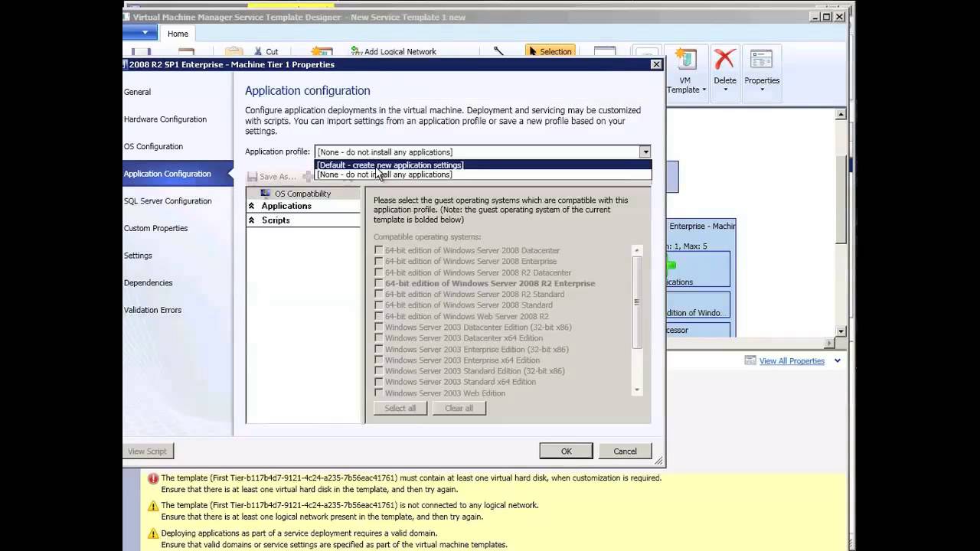The image size is (980, 551).
Task: Click the operating systems list scroll-down arrow
Action: coord(636,390)
